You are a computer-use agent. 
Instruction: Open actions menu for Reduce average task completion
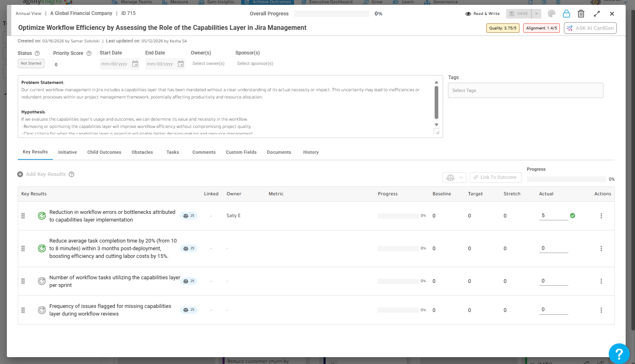601,249
